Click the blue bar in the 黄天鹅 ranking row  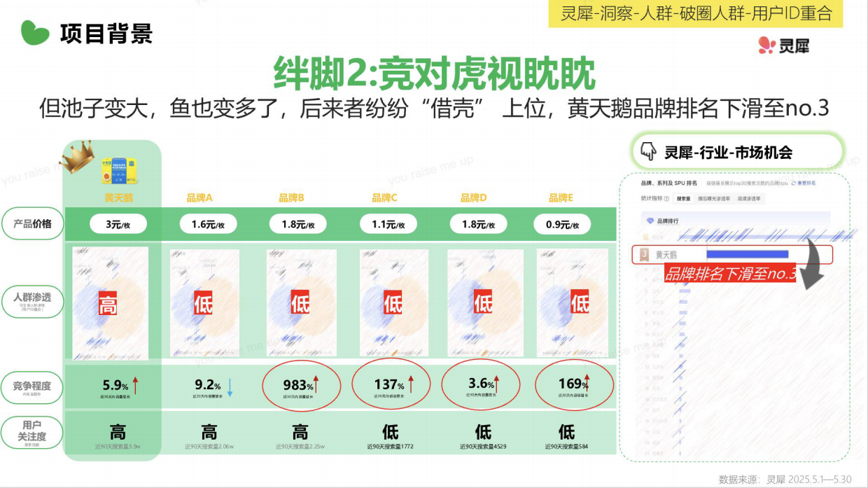(748, 255)
